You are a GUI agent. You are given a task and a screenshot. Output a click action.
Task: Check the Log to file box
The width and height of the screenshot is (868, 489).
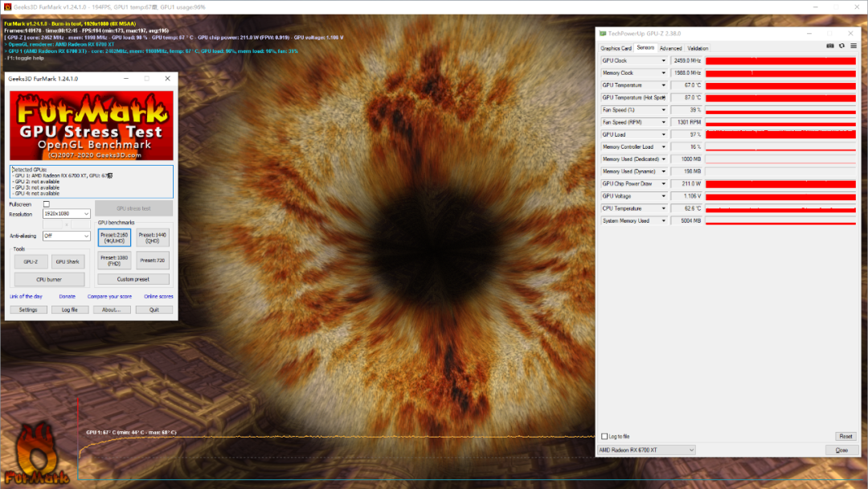coord(604,437)
